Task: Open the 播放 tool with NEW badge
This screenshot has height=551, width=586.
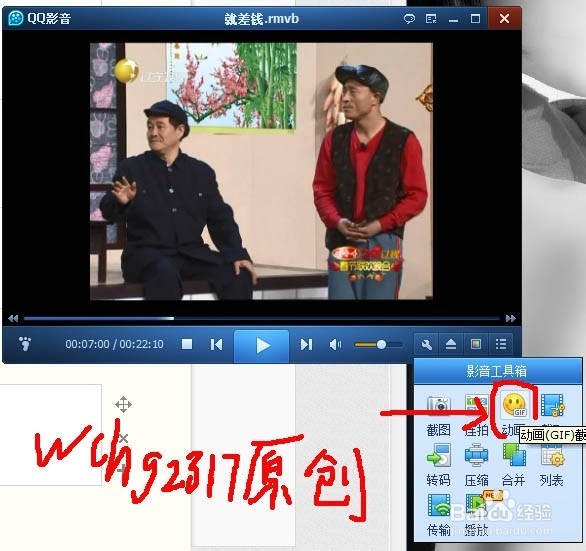Action: click(x=477, y=514)
